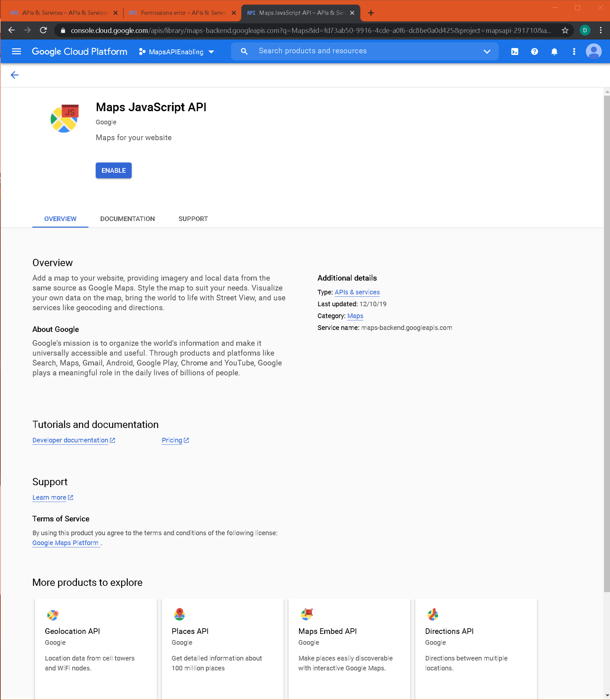Open the hamburger navigation menu
610x700 pixels.
(x=16, y=51)
